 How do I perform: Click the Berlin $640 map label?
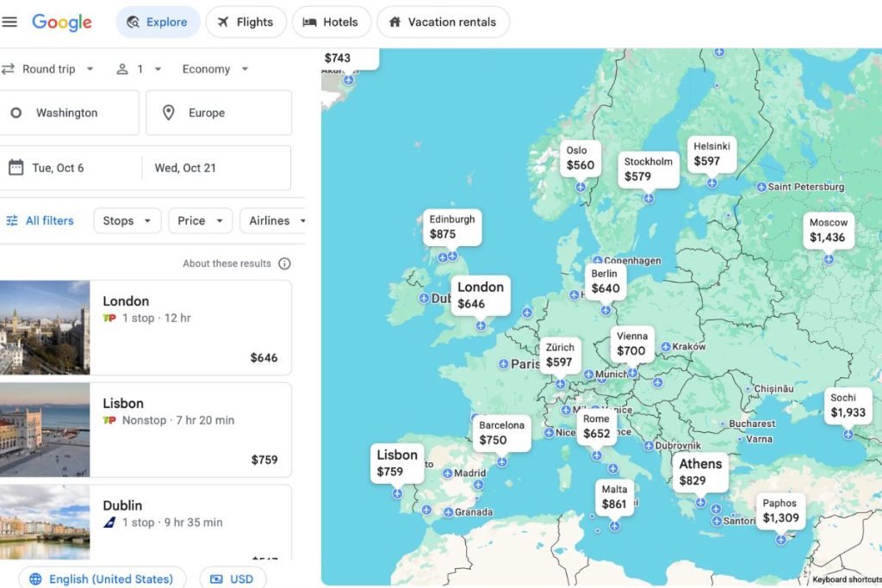coord(606,281)
